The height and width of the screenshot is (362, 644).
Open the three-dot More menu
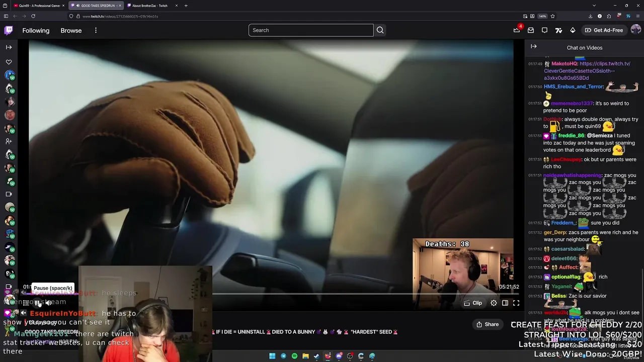[96, 30]
